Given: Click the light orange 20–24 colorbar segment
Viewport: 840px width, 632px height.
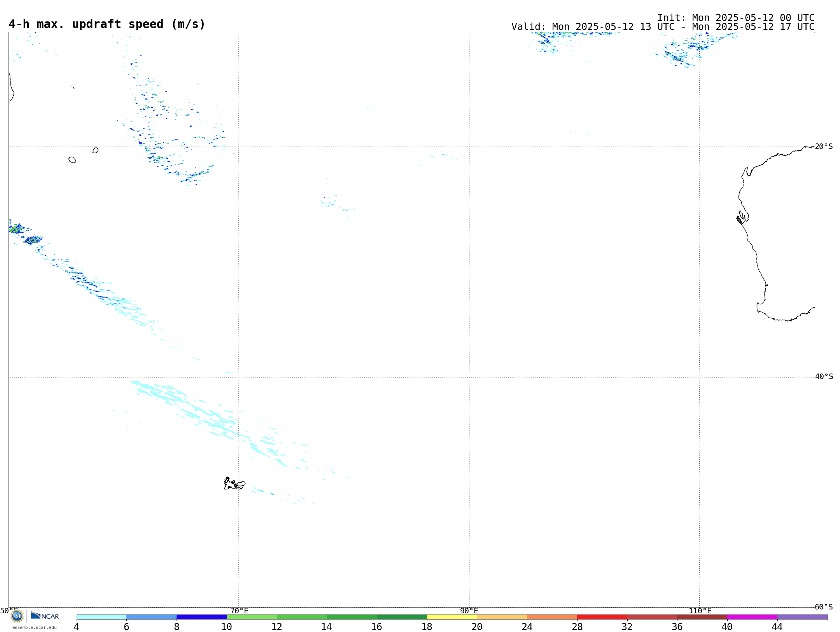Looking at the screenshot, I should (x=502, y=617).
